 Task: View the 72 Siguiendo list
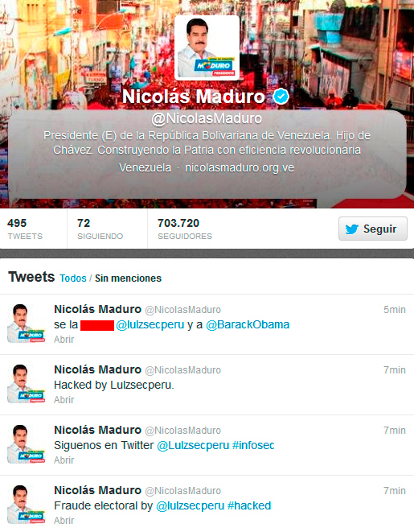[100, 229]
